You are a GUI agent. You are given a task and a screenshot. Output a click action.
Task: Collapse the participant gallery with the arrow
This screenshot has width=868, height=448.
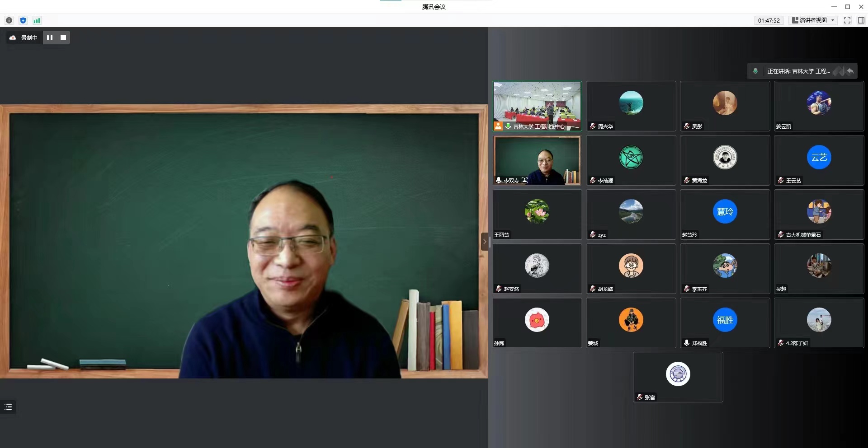(x=485, y=242)
